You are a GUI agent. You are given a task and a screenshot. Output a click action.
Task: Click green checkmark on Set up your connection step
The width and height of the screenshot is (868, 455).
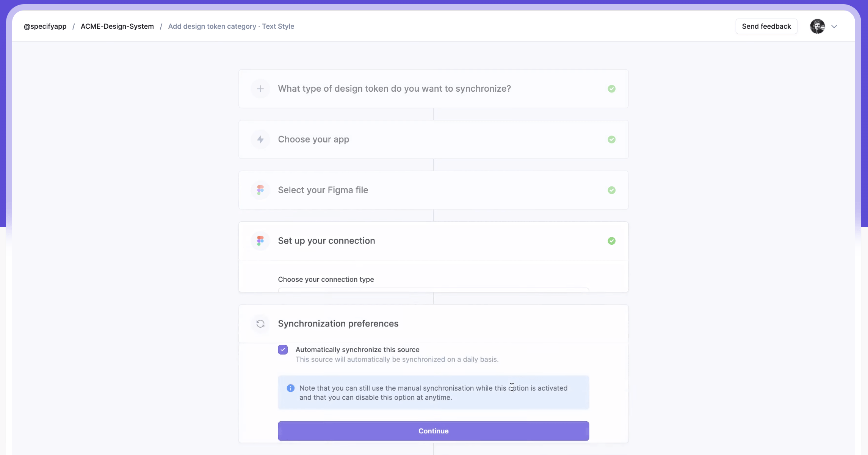[x=611, y=241]
